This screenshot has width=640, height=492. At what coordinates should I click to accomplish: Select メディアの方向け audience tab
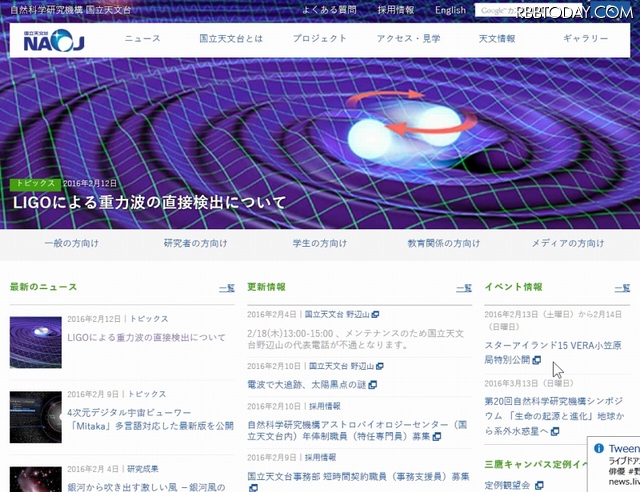568,244
